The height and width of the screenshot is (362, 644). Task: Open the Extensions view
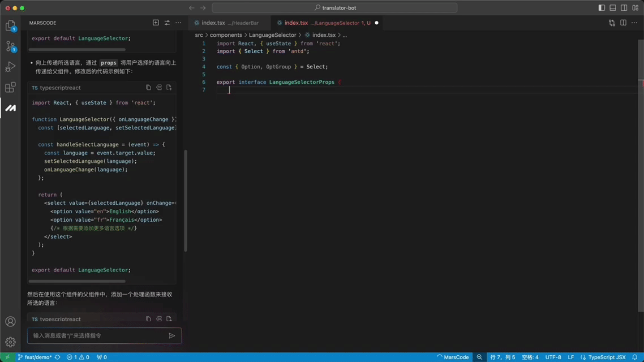click(x=10, y=87)
